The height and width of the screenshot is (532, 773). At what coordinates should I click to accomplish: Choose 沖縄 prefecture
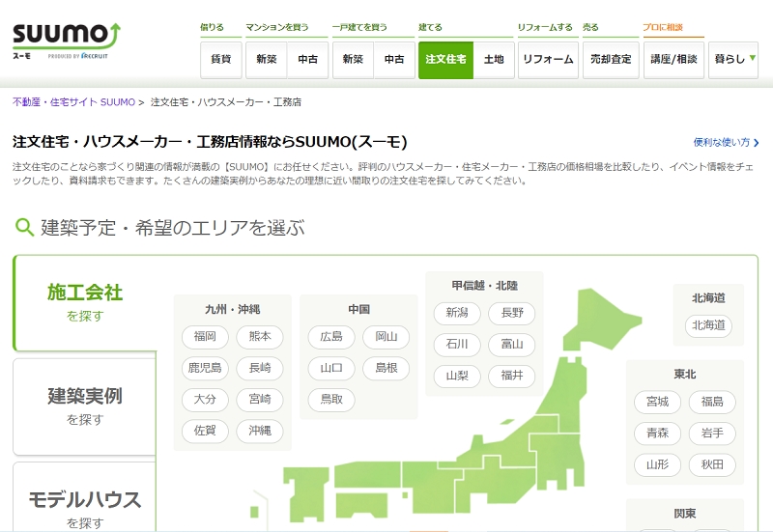260,431
